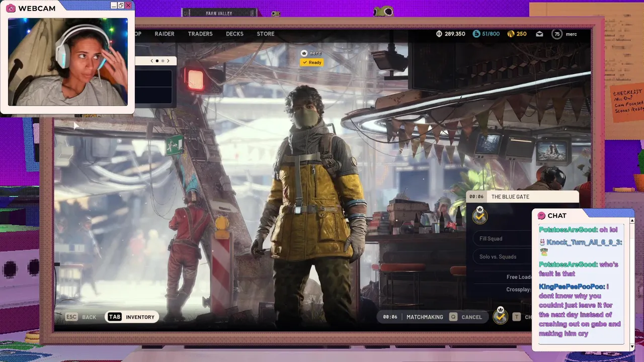Click the badge icon beside Knock_Turn_All

542,242
